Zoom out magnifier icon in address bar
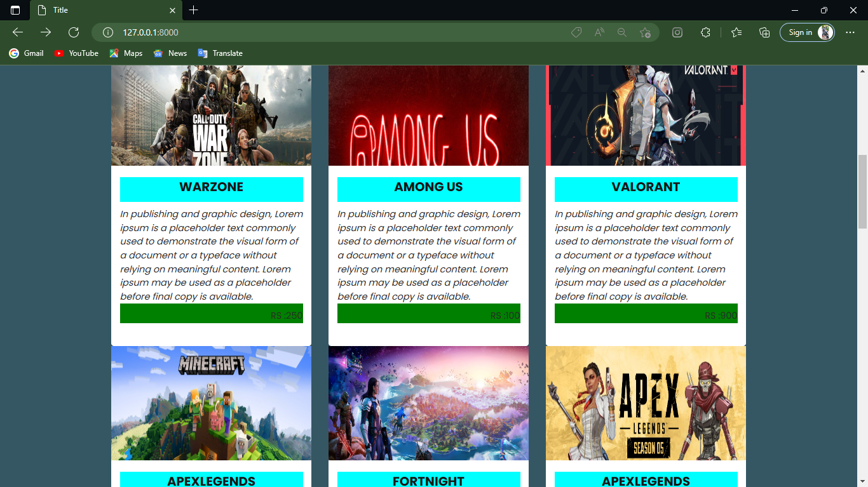Viewport: 868px width, 487px height. 622,32
